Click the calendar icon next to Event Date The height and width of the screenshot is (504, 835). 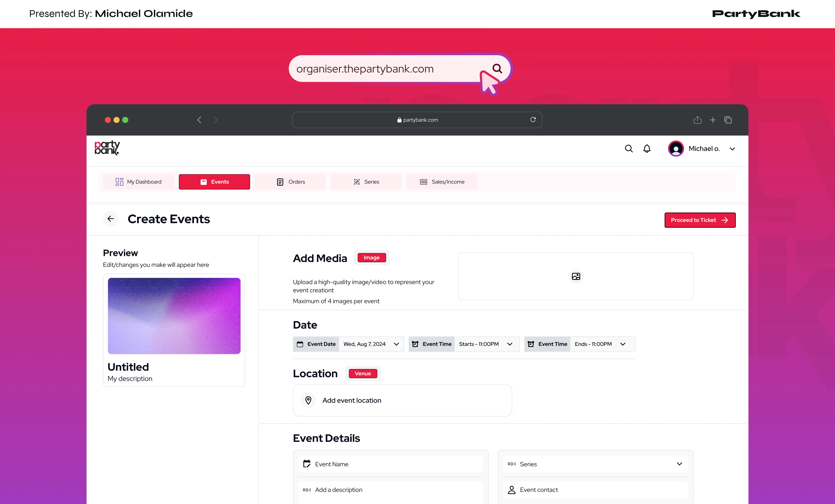pos(300,344)
